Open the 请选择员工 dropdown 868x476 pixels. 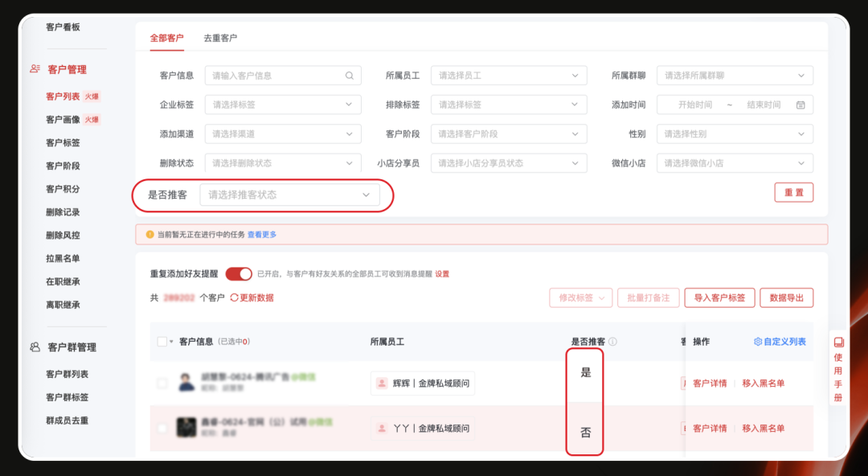click(x=509, y=75)
